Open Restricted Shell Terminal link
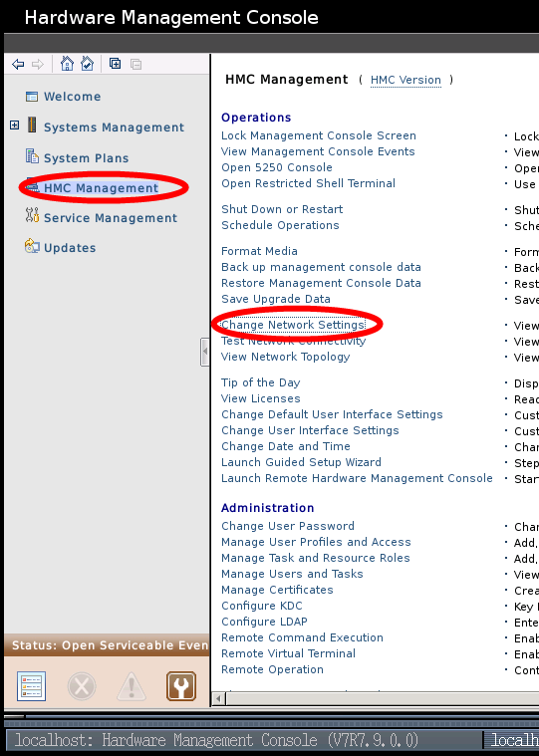 pyautogui.click(x=308, y=183)
